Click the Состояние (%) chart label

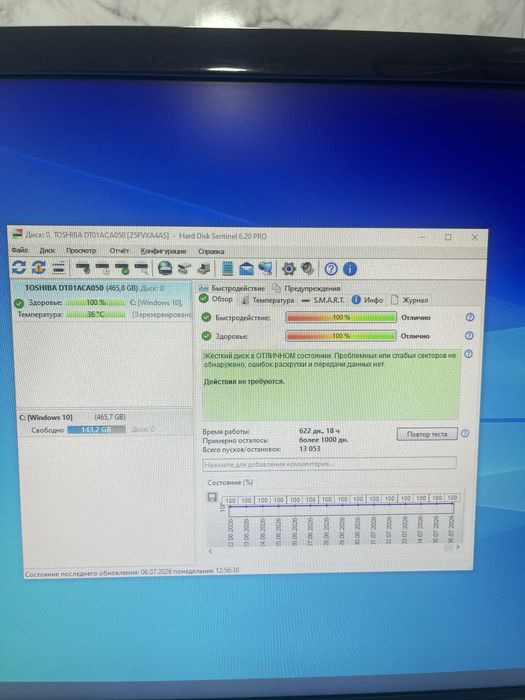(x=230, y=483)
